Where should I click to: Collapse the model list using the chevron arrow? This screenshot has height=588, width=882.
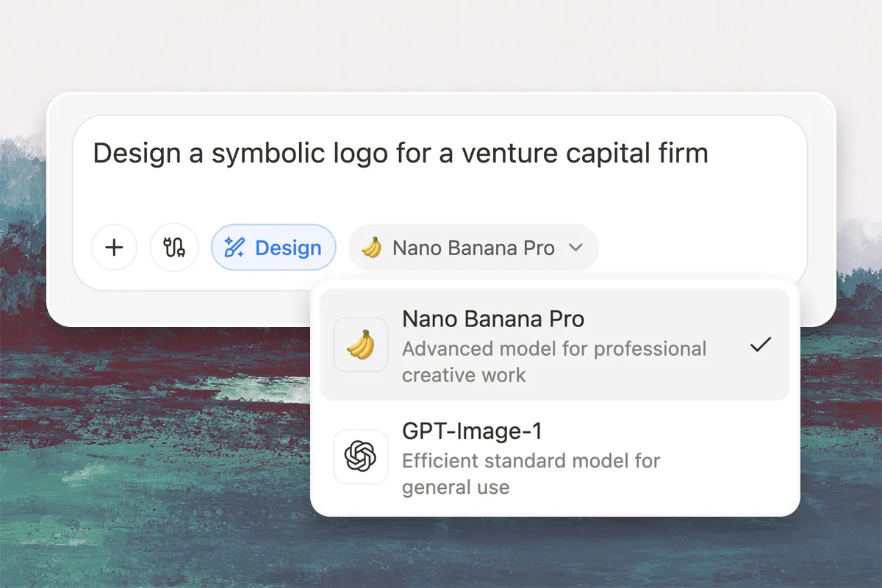pyautogui.click(x=576, y=248)
